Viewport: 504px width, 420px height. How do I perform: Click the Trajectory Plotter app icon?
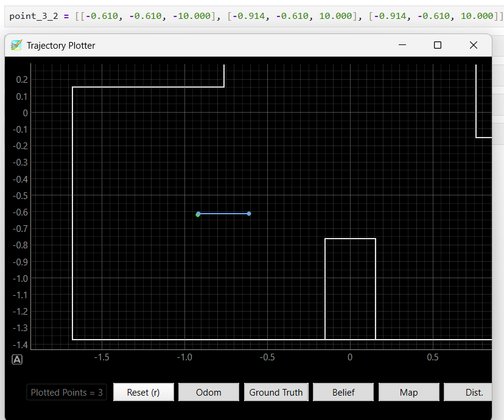16,45
